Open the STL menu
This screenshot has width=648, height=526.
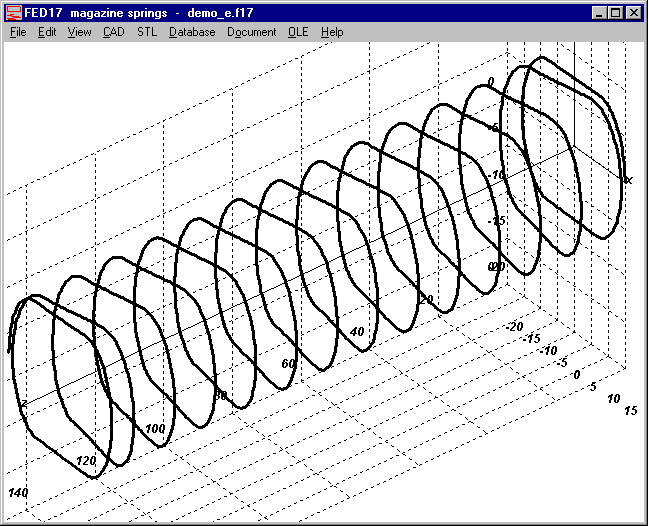(x=147, y=32)
